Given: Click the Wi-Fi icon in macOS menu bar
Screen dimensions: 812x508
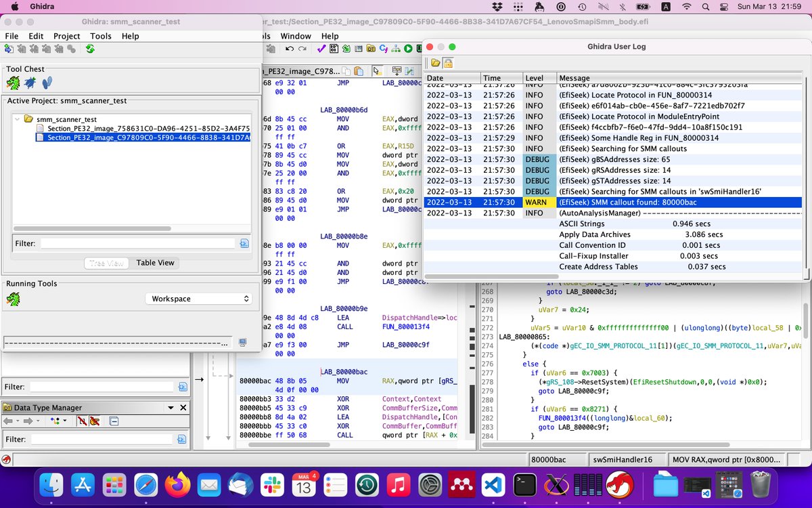Looking at the screenshot, I should pos(686,6).
